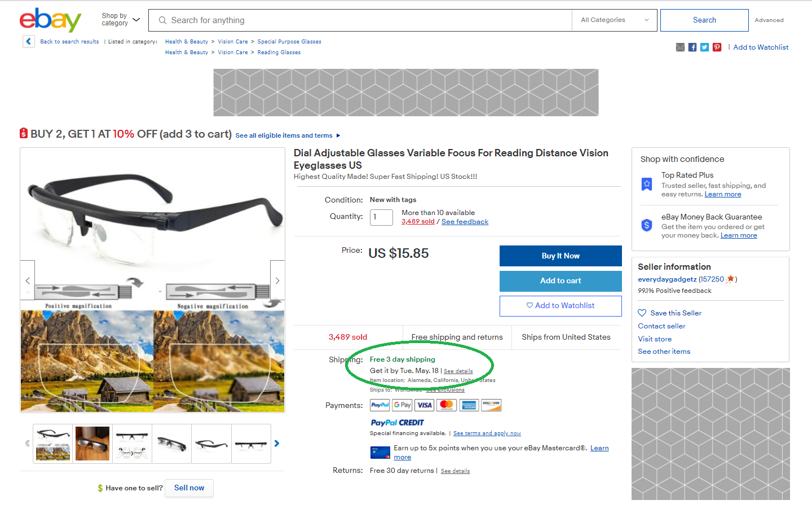
Task: Open Shop by category dropdown
Action: coord(120,20)
